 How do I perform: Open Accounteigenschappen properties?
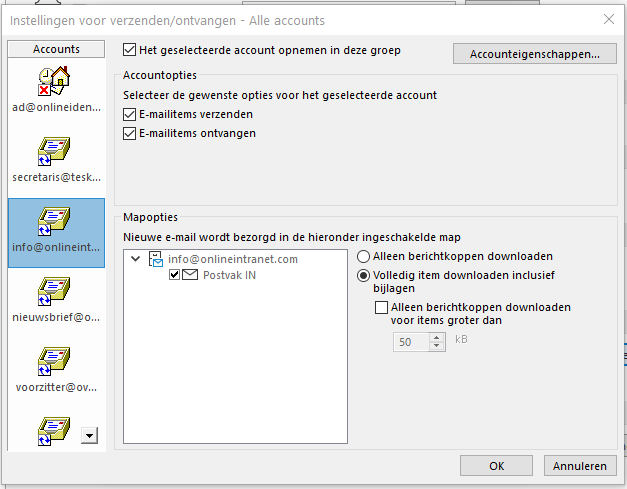(534, 53)
